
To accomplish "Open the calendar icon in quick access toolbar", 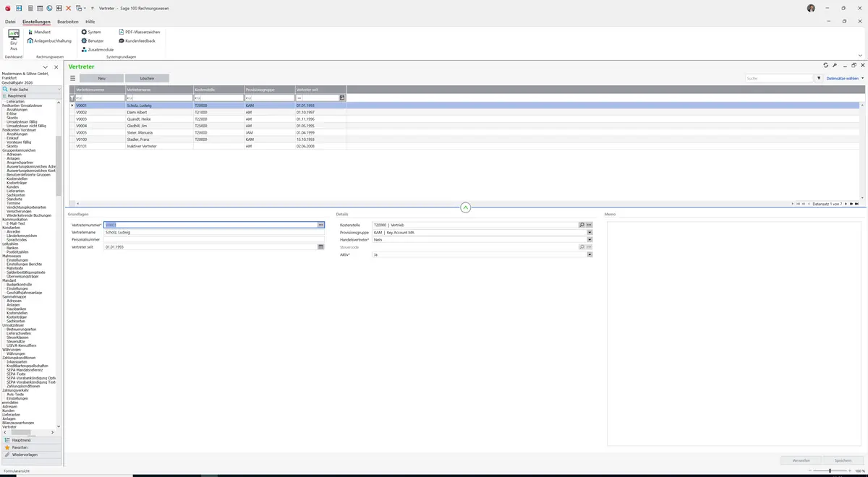I will point(40,8).
